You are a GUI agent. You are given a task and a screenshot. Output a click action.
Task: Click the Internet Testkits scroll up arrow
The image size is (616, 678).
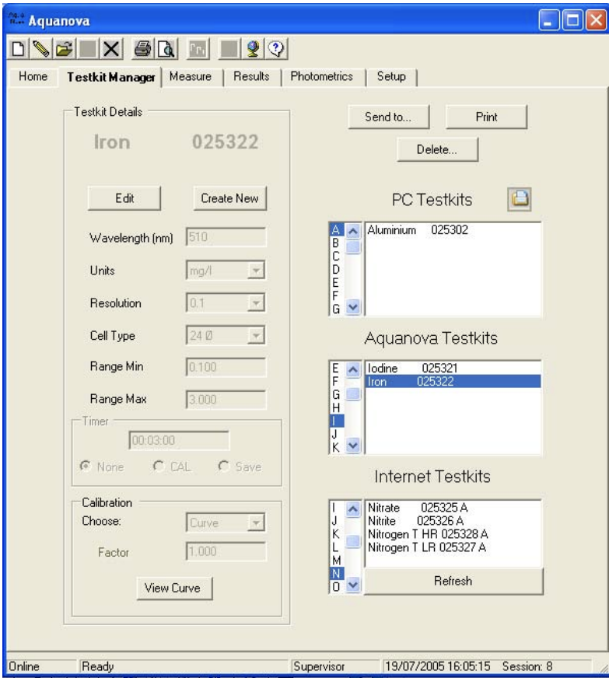tap(353, 509)
